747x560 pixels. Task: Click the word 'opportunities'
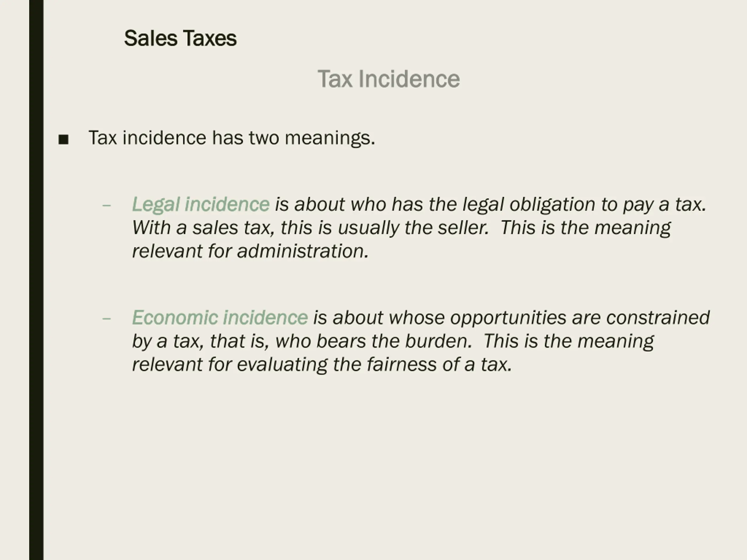(x=508, y=318)
